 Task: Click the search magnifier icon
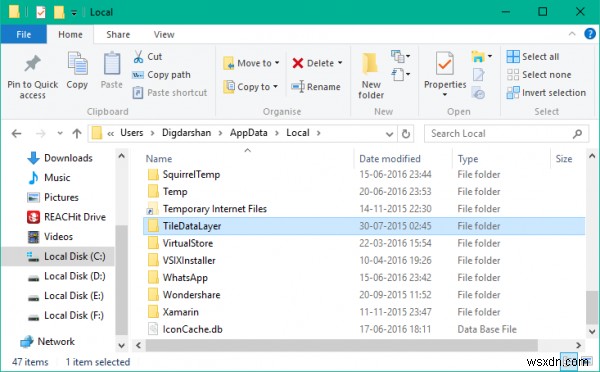tap(577, 134)
